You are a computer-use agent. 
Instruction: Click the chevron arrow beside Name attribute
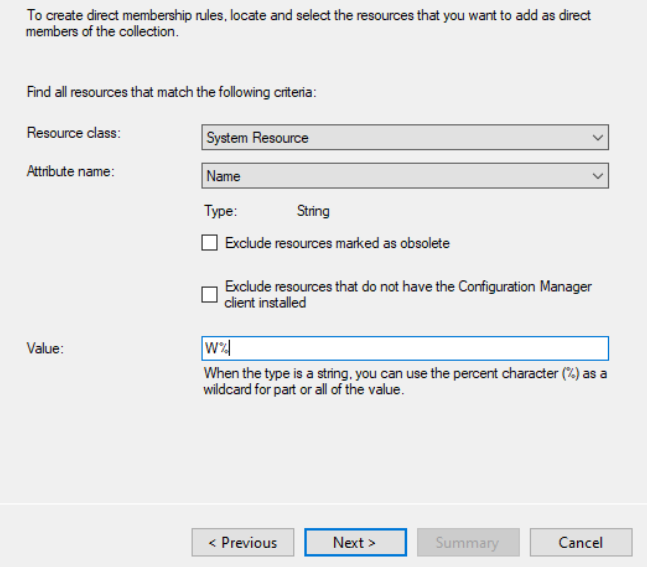(597, 176)
